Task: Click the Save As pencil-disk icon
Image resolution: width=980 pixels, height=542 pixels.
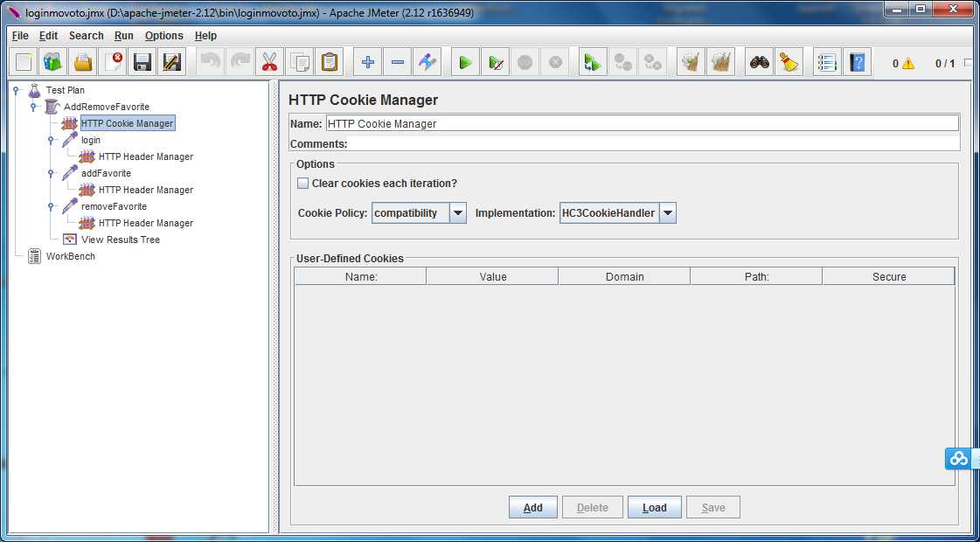Action: coord(171,62)
